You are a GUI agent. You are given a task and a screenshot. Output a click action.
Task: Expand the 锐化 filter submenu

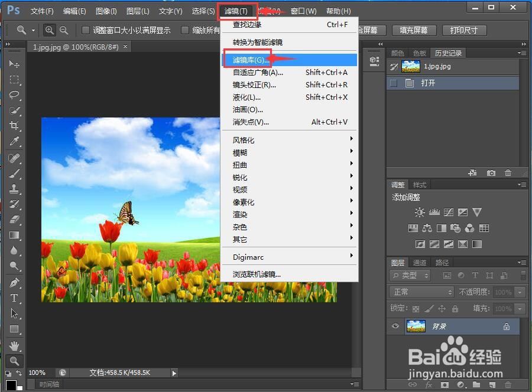tap(290, 177)
